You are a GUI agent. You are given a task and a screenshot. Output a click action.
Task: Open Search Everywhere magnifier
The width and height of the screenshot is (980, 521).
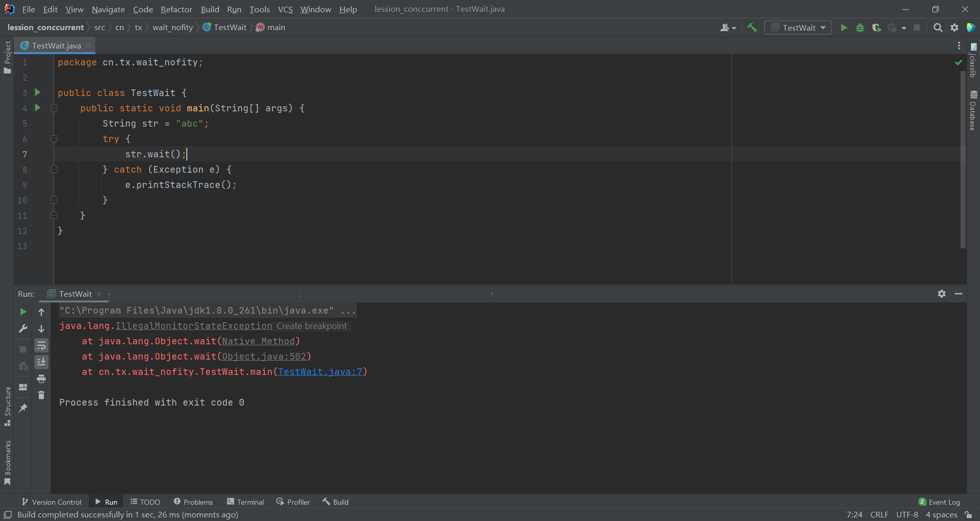coord(938,28)
